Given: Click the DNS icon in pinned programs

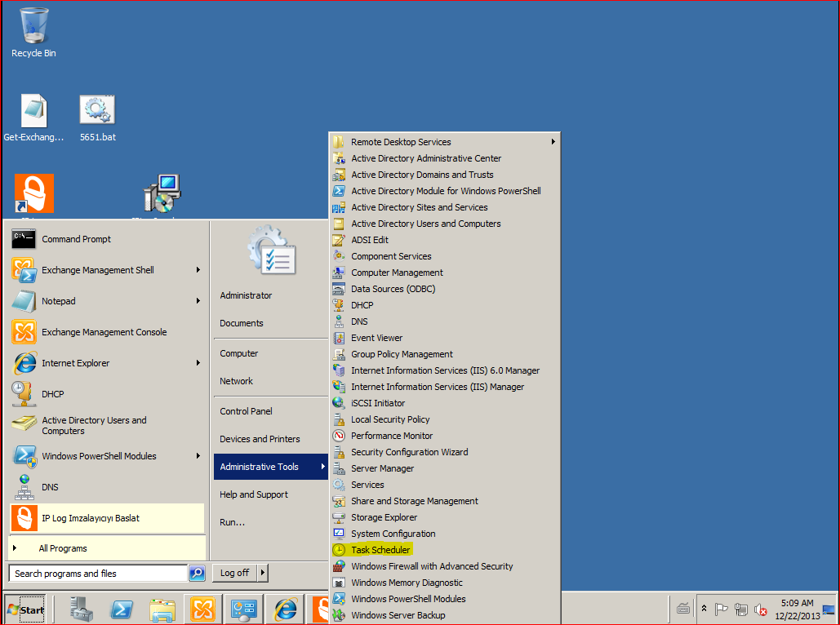Looking at the screenshot, I should [x=24, y=487].
